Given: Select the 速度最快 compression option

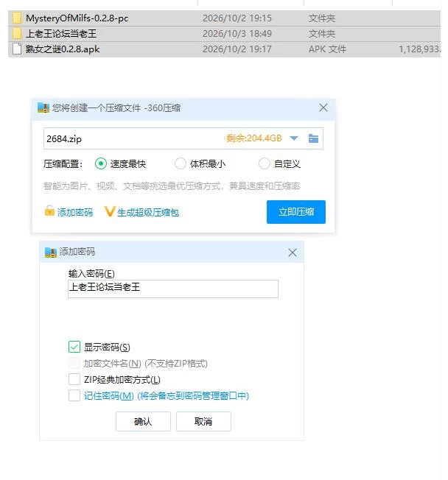Looking at the screenshot, I should pos(101,163).
